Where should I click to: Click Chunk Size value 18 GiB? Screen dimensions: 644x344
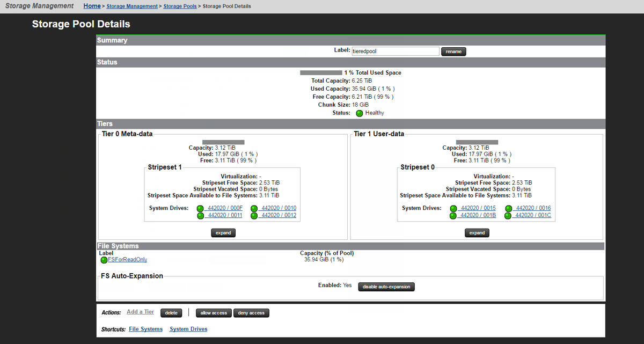tap(360, 105)
